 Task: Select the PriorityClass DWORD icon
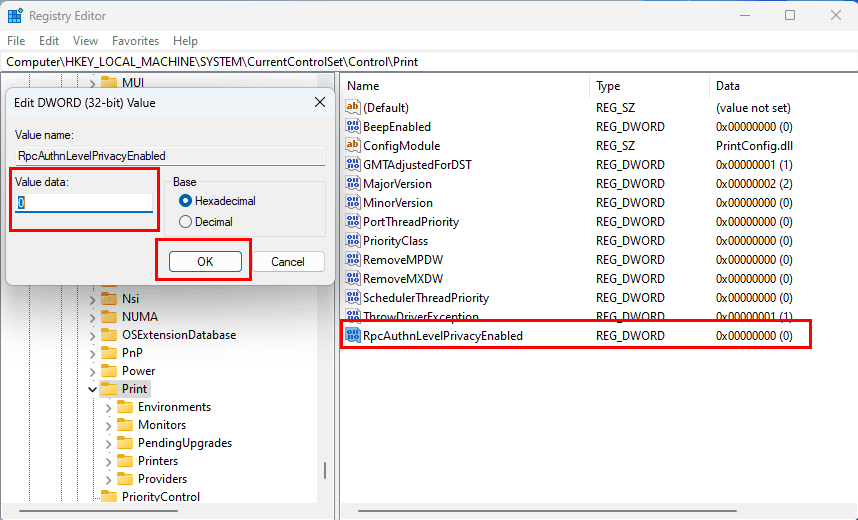(353, 240)
